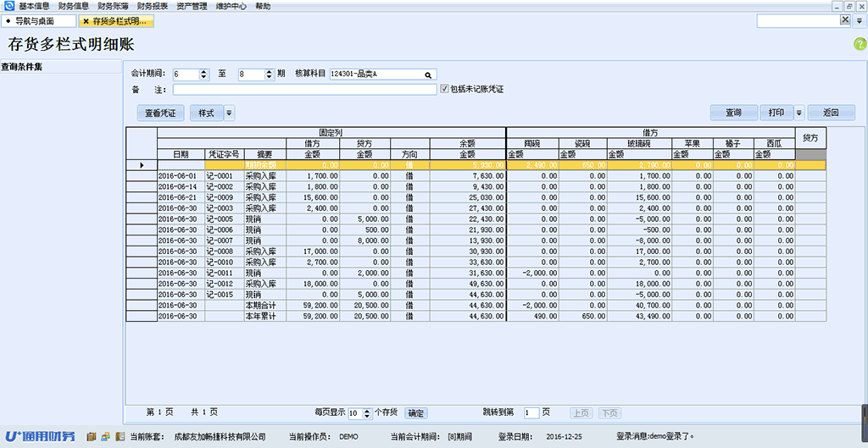This screenshot has height=448, width=868.
Task: Adjust the 每页显示 count spinner
Action: pyautogui.click(x=366, y=413)
